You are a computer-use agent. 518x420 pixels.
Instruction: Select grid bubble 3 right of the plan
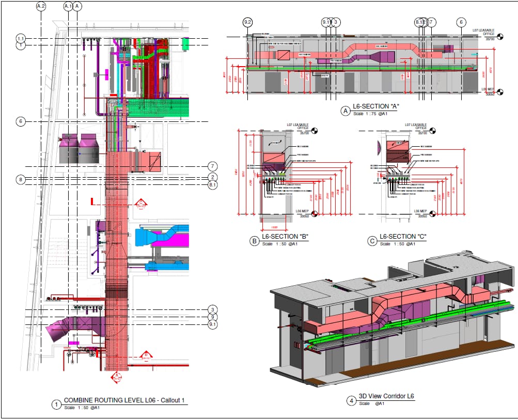213,309
